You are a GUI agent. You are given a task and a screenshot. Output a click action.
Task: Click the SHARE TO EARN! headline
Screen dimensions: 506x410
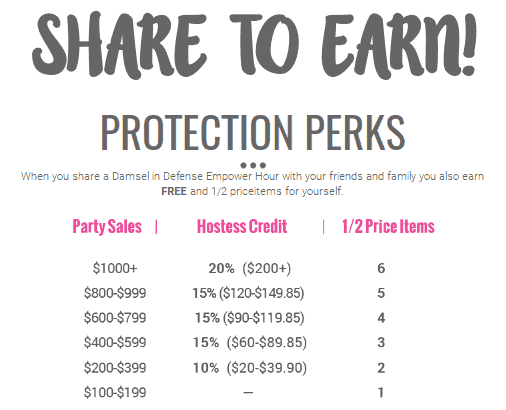(254, 43)
